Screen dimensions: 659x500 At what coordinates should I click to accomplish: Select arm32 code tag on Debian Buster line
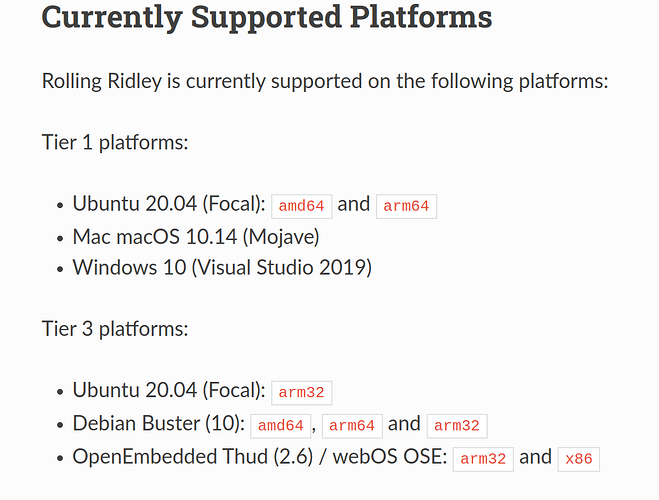pos(457,426)
